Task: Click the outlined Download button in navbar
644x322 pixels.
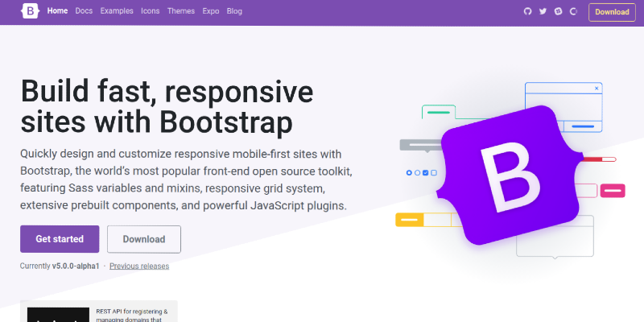Action: [x=612, y=12]
